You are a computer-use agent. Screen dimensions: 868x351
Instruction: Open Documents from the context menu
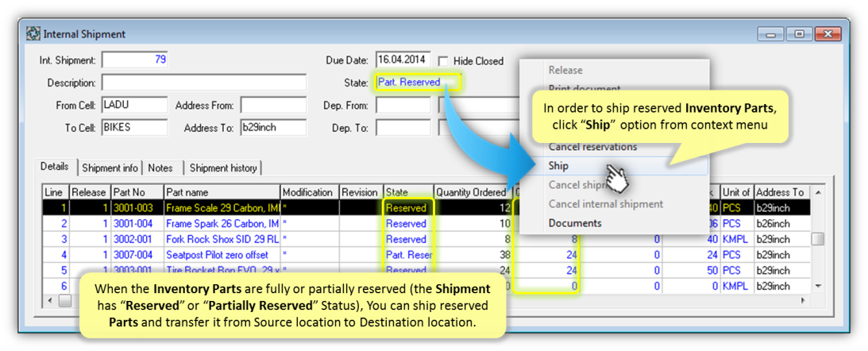(x=575, y=223)
